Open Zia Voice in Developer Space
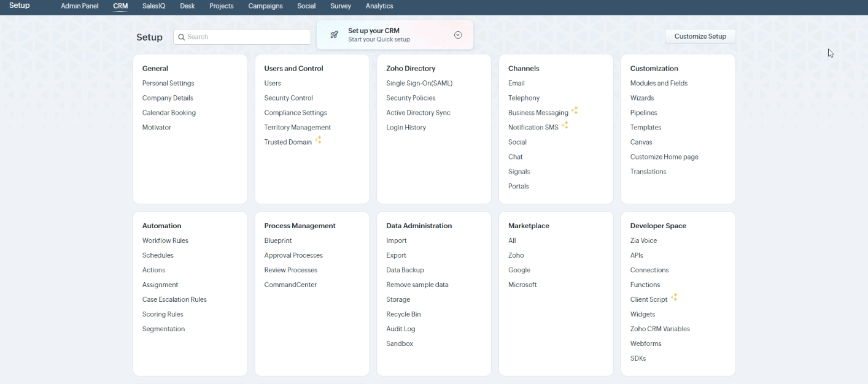 [x=643, y=240]
